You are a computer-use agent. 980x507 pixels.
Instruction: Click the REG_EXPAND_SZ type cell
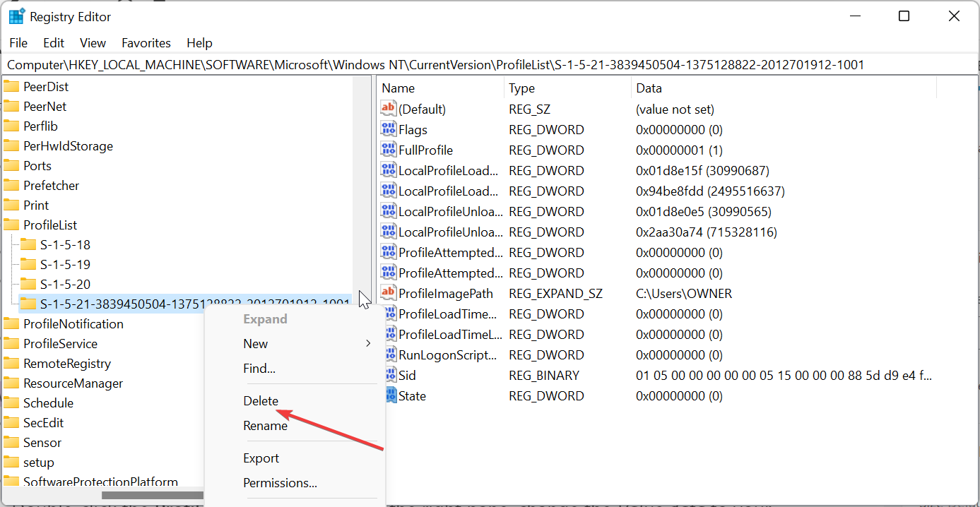point(555,293)
